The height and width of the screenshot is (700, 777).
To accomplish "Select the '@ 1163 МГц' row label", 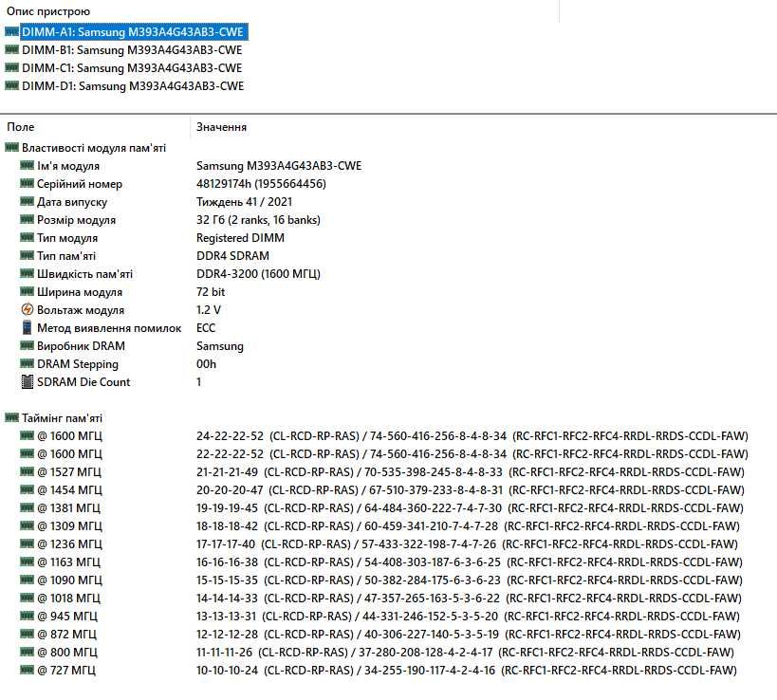I will pos(68,562).
